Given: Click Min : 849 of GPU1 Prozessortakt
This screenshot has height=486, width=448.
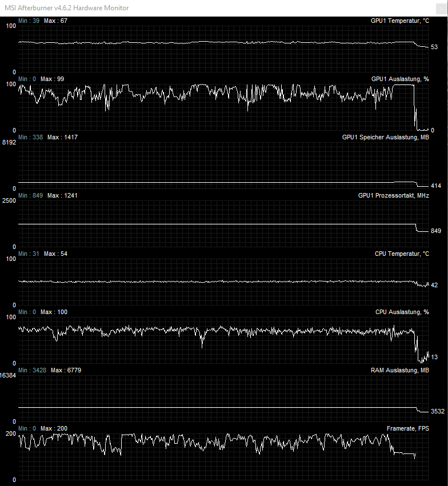Looking at the screenshot, I should [30, 195].
